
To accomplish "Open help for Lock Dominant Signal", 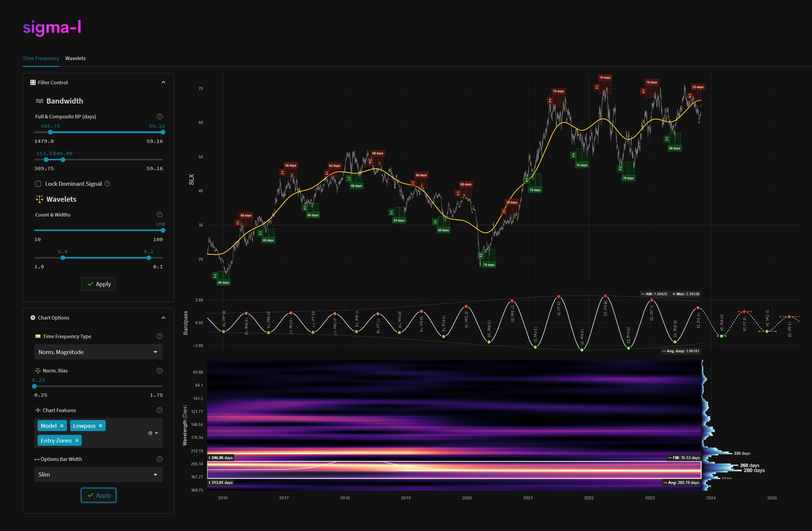I will [x=107, y=183].
